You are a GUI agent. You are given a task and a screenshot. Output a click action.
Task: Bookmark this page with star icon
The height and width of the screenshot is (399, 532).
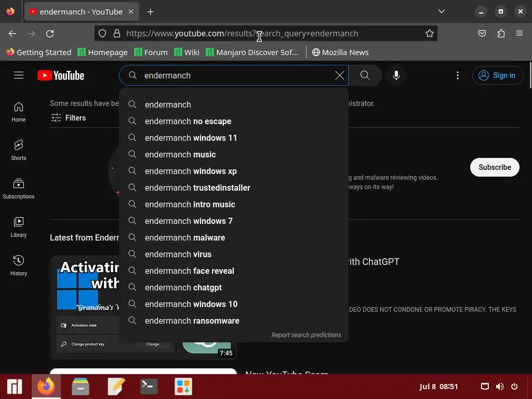pyautogui.click(x=429, y=33)
